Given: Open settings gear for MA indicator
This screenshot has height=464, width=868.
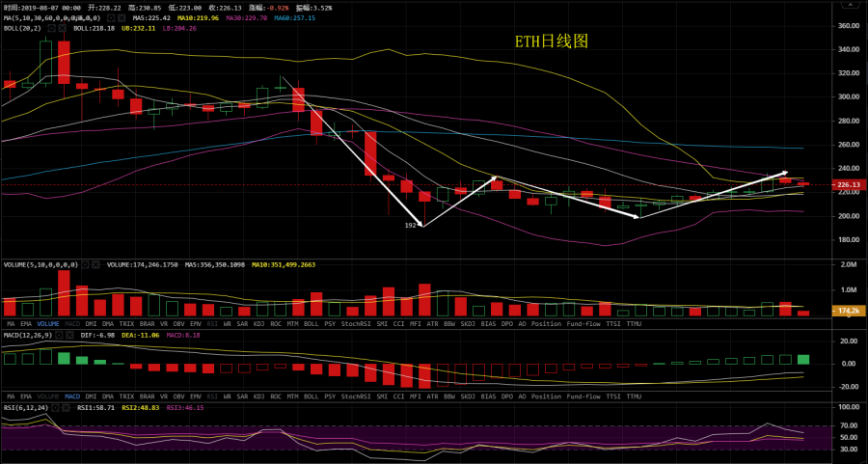Looking at the screenshot, I should tap(111, 17).
